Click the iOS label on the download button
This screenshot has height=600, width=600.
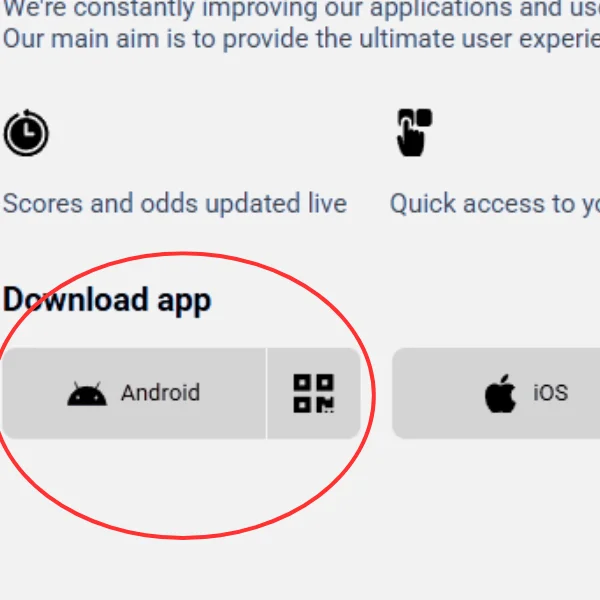point(551,393)
